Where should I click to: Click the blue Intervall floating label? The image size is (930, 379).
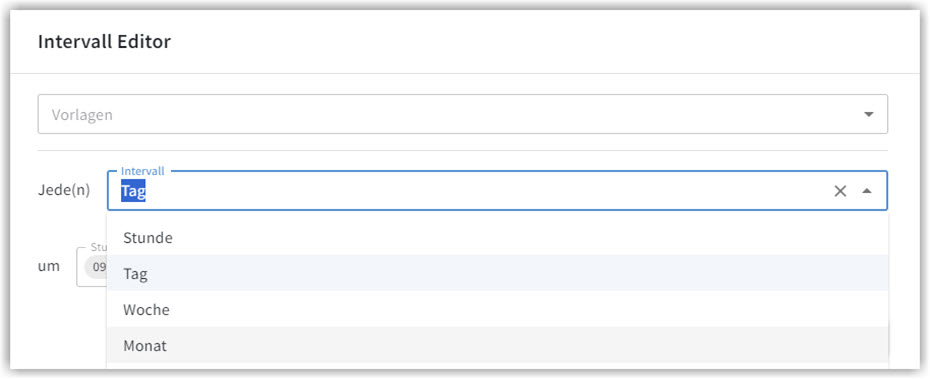tap(142, 171)
